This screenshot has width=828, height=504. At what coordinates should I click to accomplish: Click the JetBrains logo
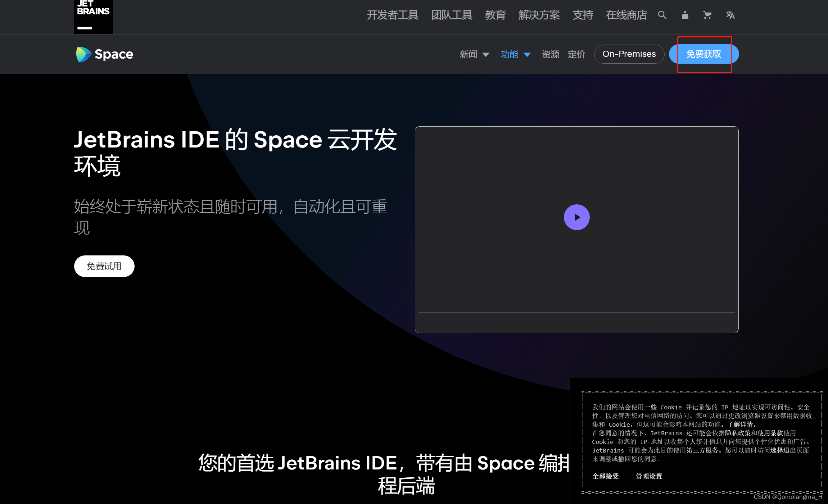pos(93,14)
